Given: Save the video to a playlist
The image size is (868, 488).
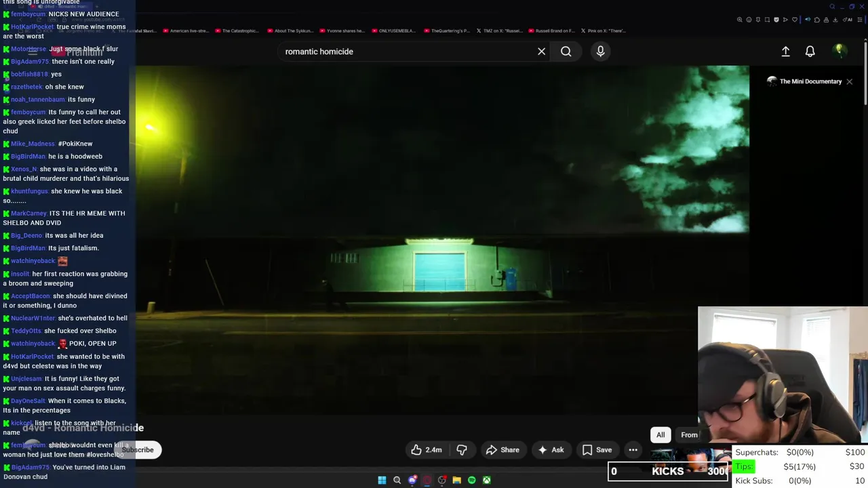Looking at the screenshot, I should pyautogui.click(x=597, y=450).
